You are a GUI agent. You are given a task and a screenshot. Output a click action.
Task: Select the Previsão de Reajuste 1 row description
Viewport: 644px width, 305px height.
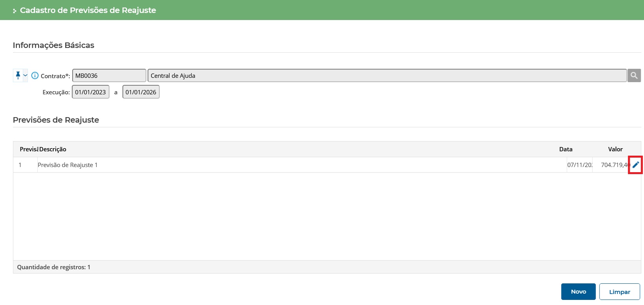[x=68, y=165]
